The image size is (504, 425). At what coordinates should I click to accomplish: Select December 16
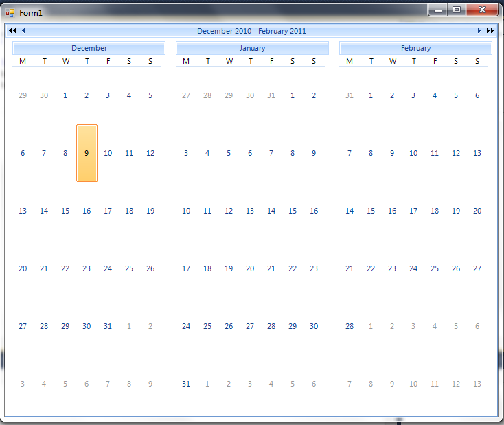coord(87,211)
